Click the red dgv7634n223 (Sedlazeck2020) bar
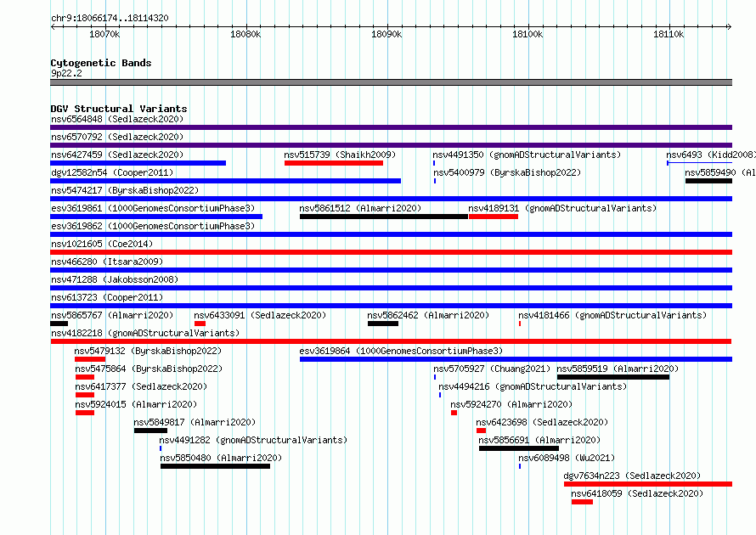Image resolution: width=756 pixels, height=535 pixels. (648, 484)
